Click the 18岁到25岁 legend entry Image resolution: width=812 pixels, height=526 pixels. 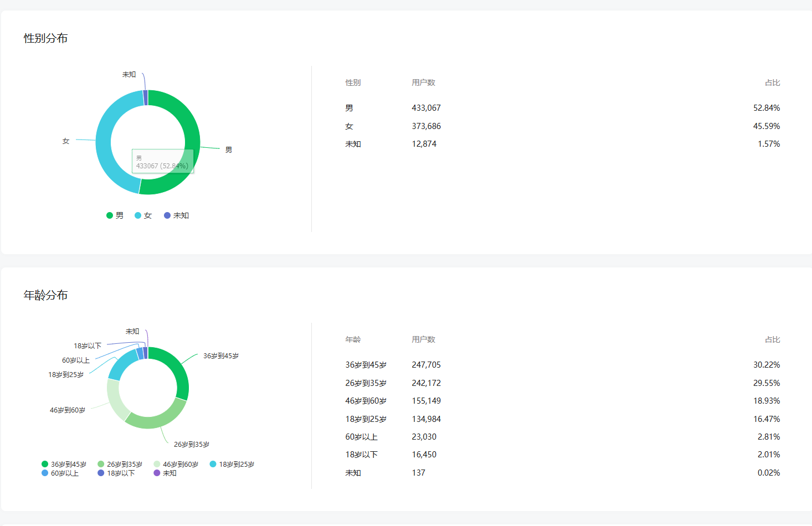232,464
